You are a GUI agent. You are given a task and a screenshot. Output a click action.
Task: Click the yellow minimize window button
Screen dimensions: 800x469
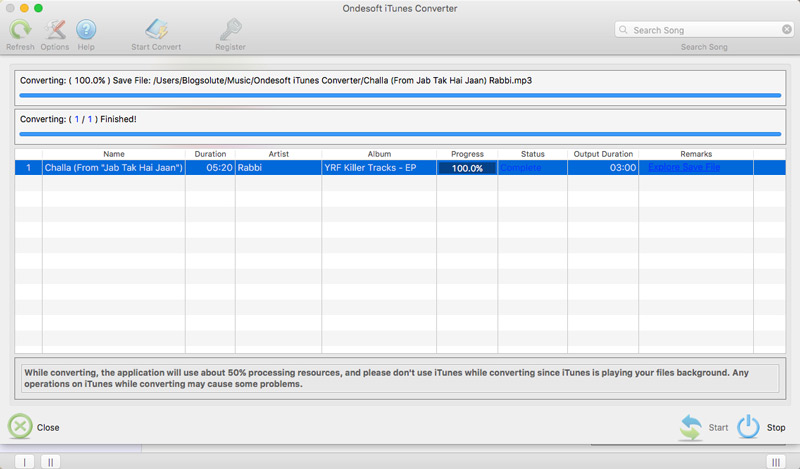click(x=24, y=8)
